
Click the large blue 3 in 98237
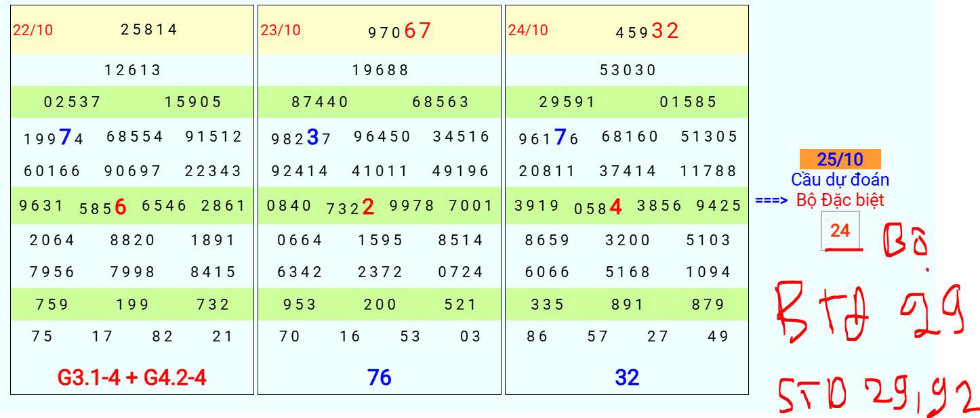click(x=312, y=138)
